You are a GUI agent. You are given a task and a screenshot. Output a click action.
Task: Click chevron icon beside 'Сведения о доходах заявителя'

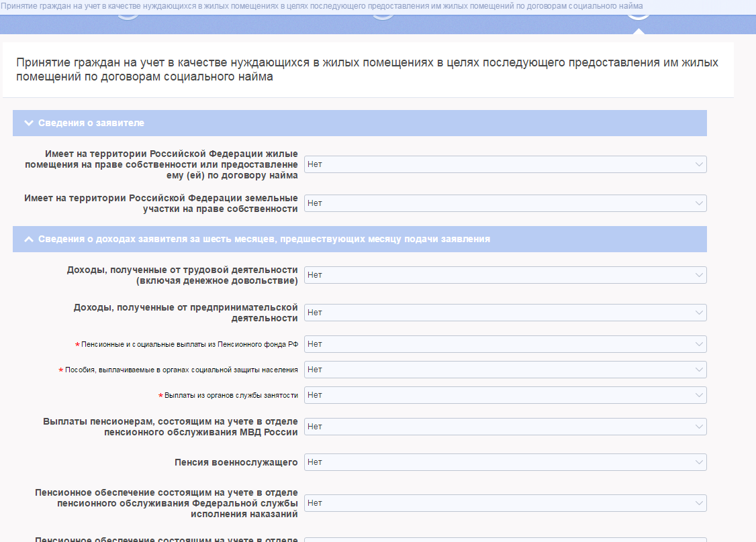(28, 239)
